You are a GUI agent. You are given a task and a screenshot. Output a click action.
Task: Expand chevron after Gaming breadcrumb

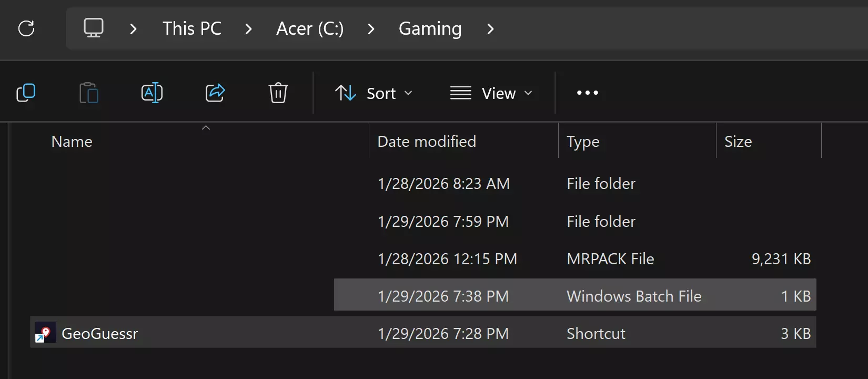(490, 29)
